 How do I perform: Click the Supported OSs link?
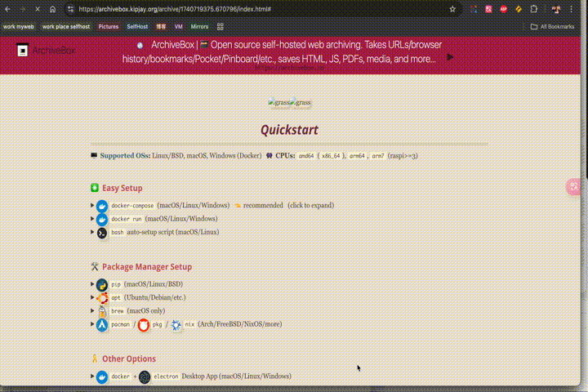pos(125,156)
